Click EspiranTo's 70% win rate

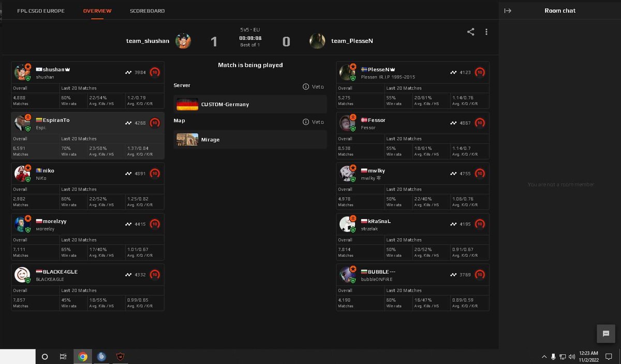(x=66, y=148)
